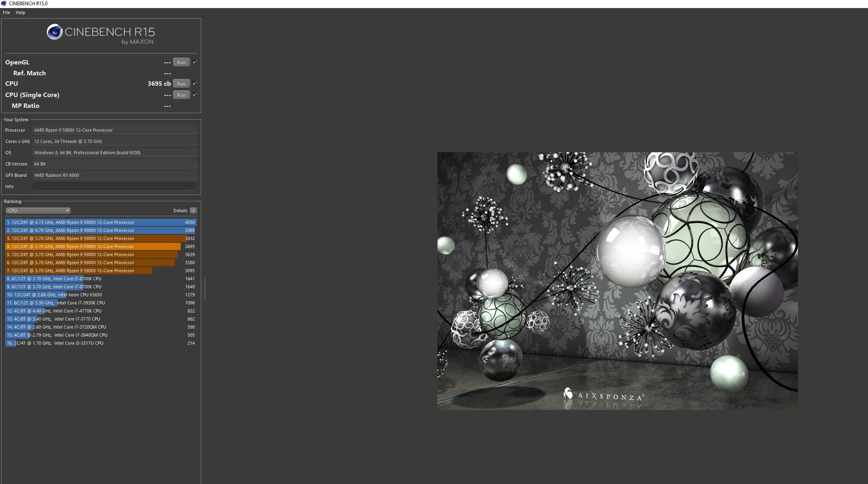Select the top-ranked 4.73 GHz Ryzen entry
Screen dimensions: 868x484
click(x=101, y=222)
